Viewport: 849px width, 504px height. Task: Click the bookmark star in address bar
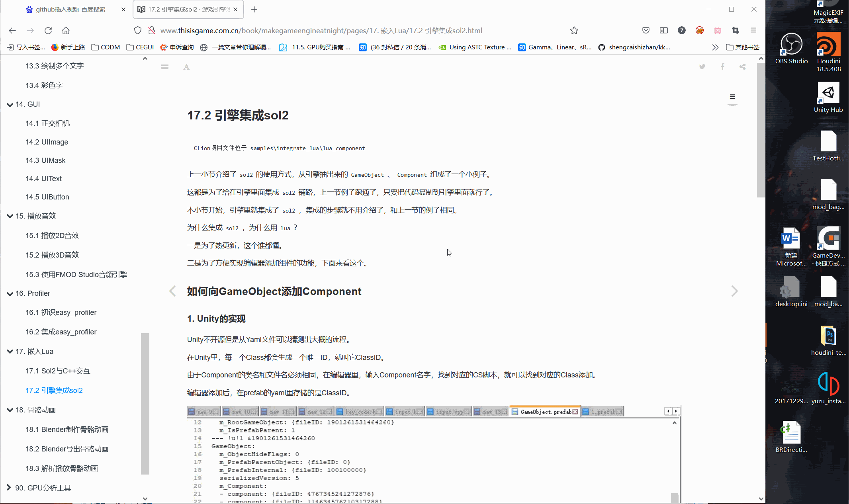pyautogui.click(x=574, y=30)
